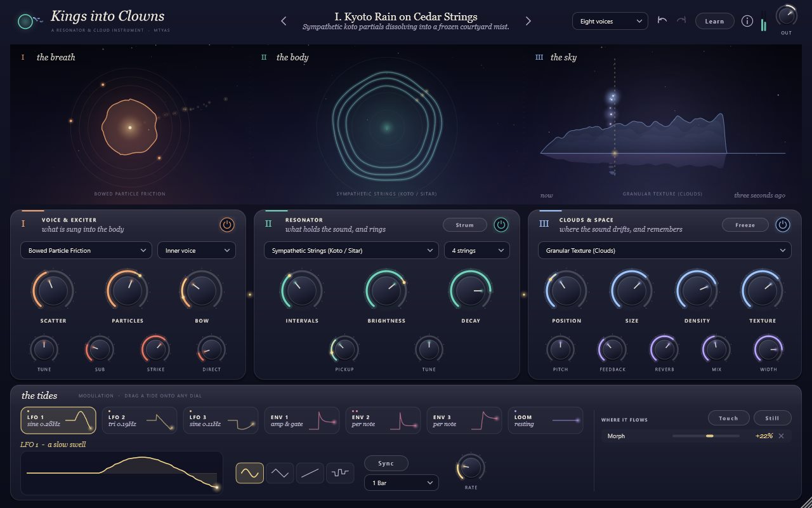Click the Resonator TUNE knob

pyautogui.click(x=429, y=349)
